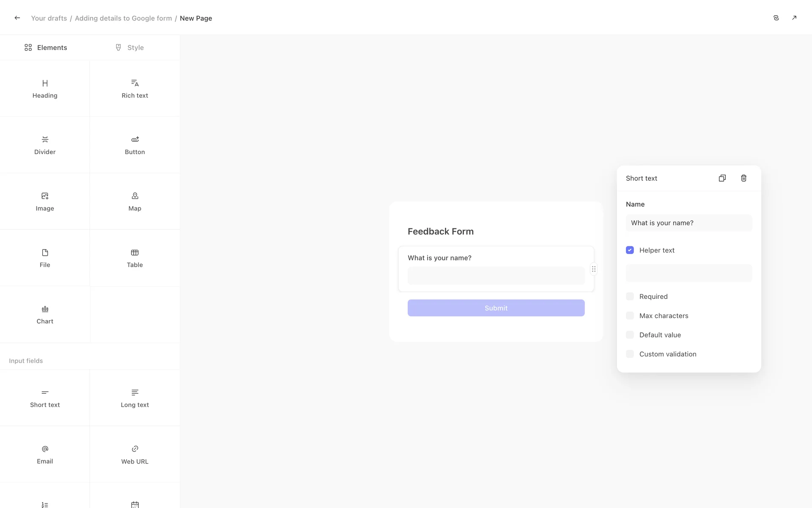Enable Max characters option
This screenshot has width=812, height=508.
pos(630,316)
